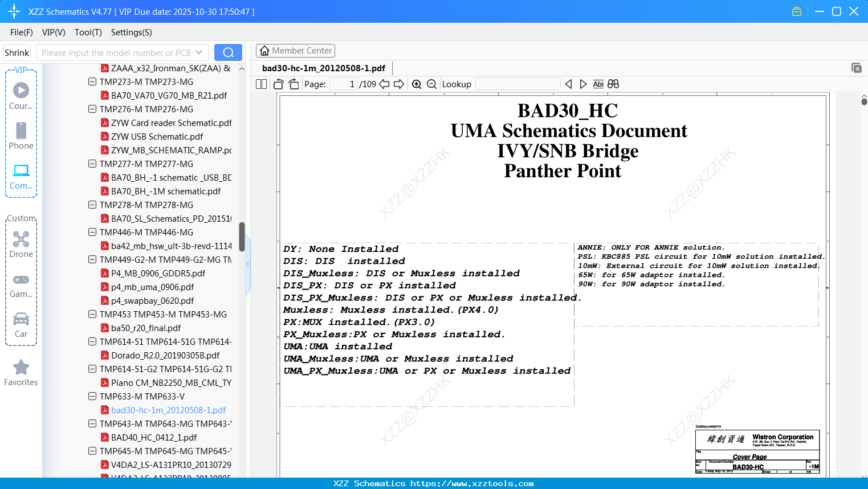Rotate the page counter-clockwise
Viewport: 868px width, 489px height.
point(279,84)
